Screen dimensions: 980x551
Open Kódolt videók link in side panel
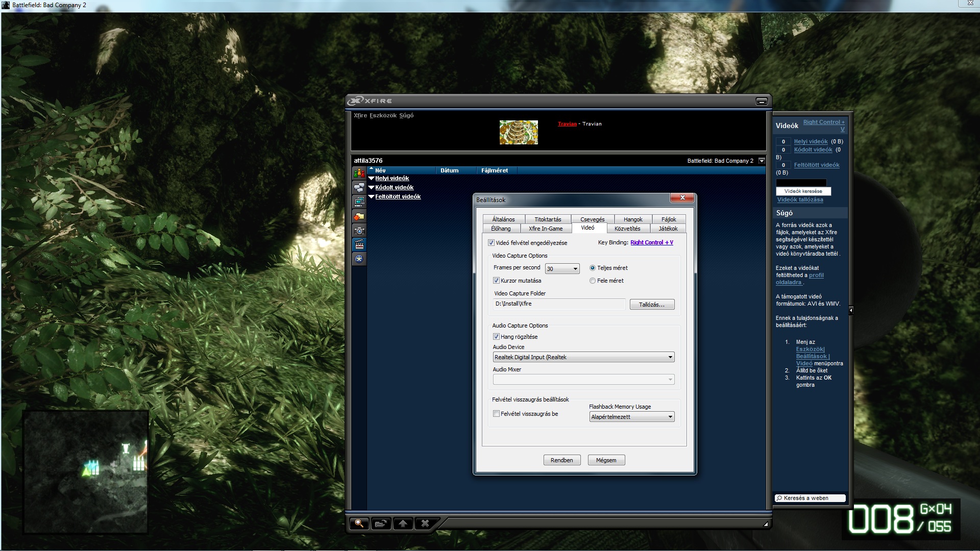pos(813,149)
